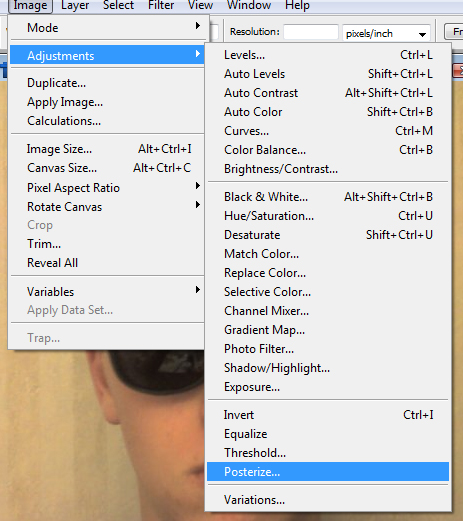Choose Black & White adjustment
Screen dimensions: 463x521
[328, 197]
